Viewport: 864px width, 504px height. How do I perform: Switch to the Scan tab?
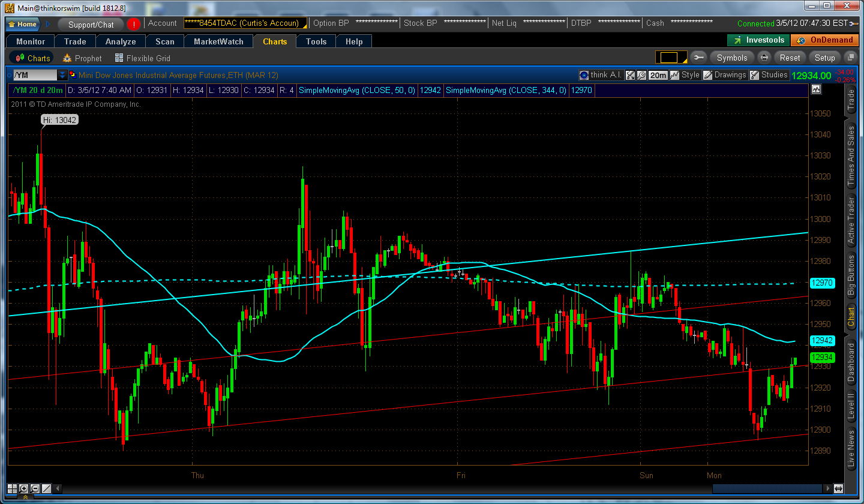[x=164, y=41]
